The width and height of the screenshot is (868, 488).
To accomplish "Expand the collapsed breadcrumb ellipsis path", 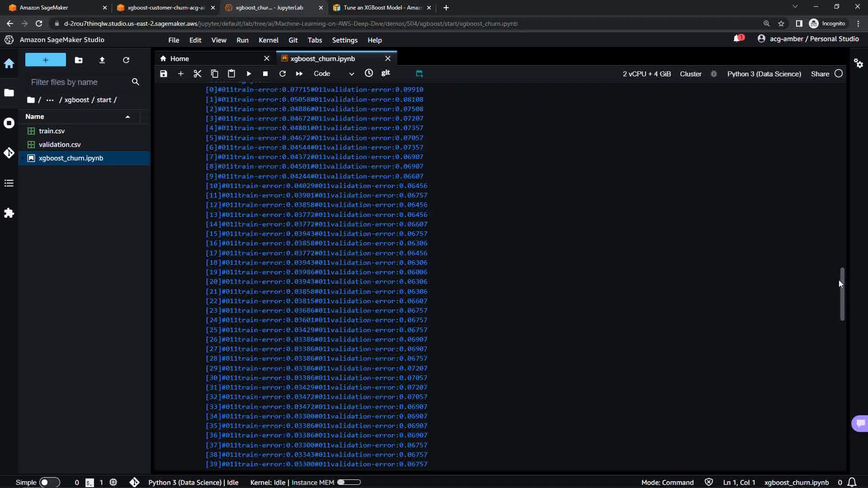I will [x=50, y=100].
